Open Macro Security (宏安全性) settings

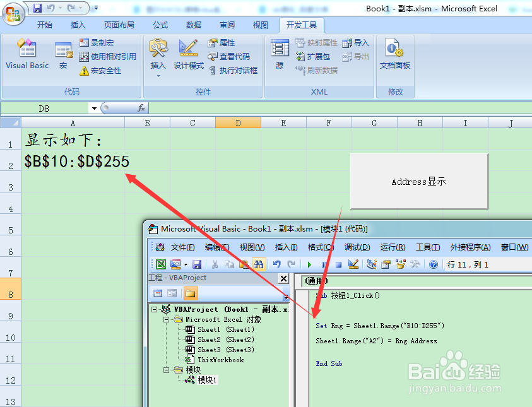coord(100,71)
